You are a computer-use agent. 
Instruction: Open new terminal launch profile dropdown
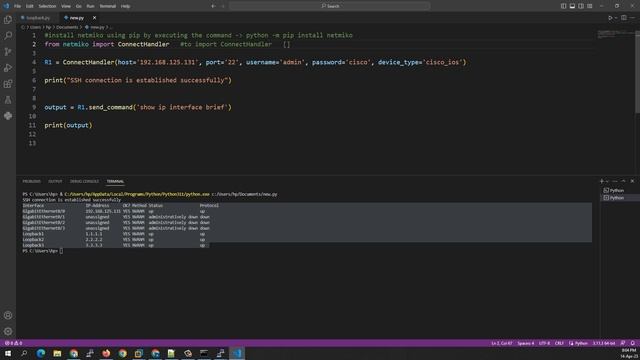pos(607,181)
